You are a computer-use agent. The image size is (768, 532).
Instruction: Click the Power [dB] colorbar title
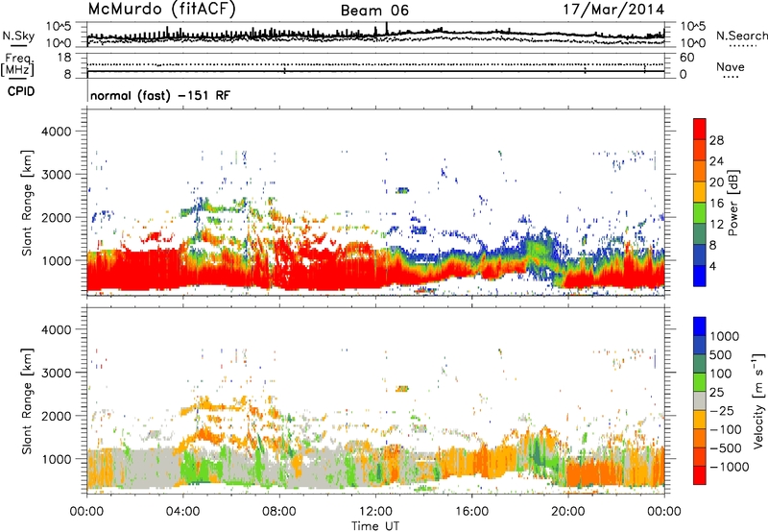click(x=733, y=203)
